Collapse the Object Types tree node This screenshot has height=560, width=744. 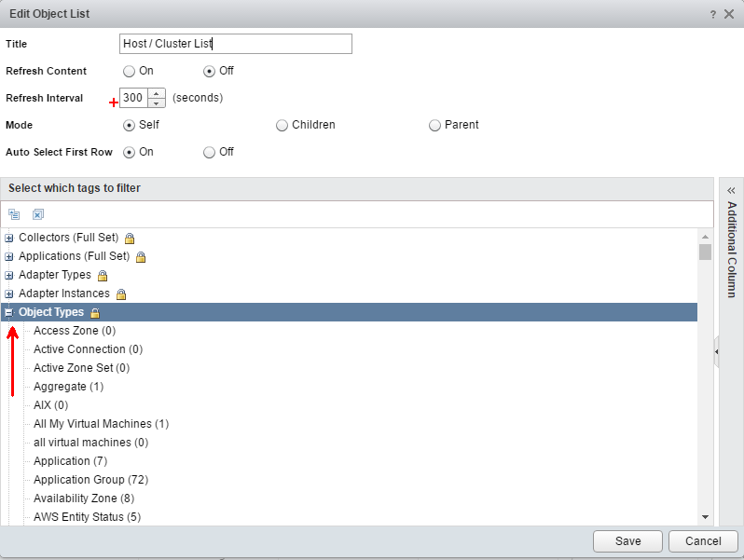[9, 313]
